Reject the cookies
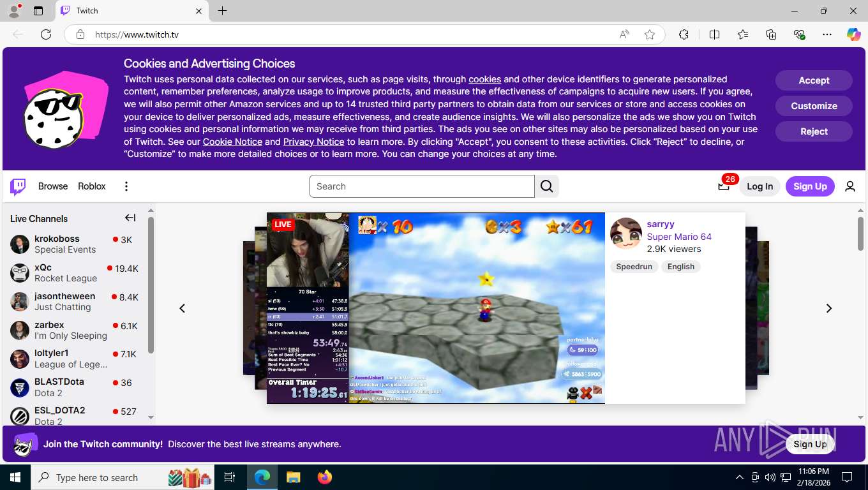This screenshot has height=490, width=868. 814,131
